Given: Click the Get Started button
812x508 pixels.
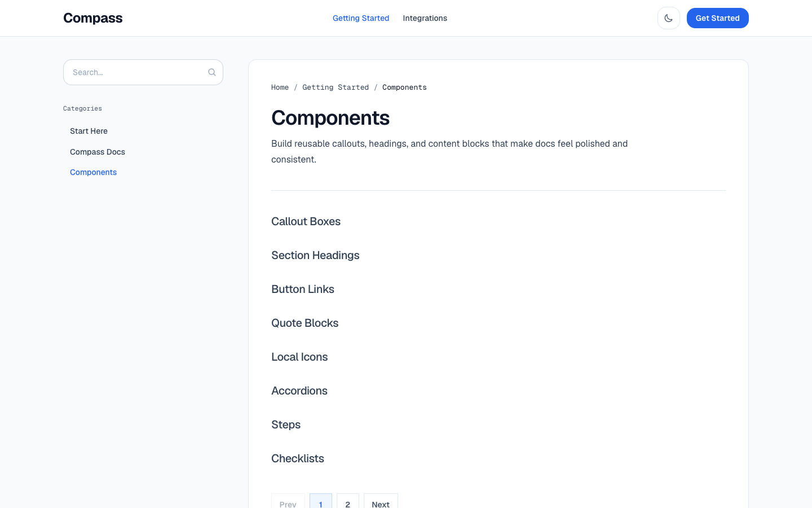Looking at the screenshot, I should pyautogui.click(x=717, y=18).
